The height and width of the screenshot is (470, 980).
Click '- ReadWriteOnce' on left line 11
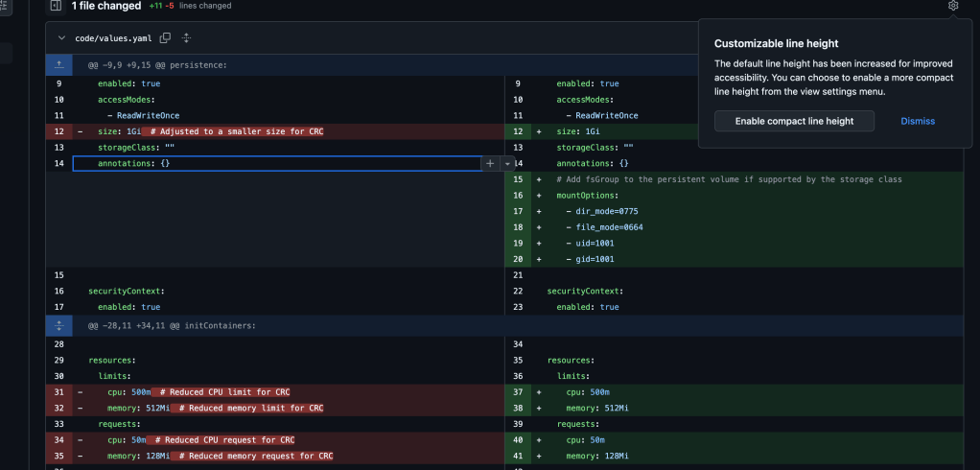(x=143, y=116)
